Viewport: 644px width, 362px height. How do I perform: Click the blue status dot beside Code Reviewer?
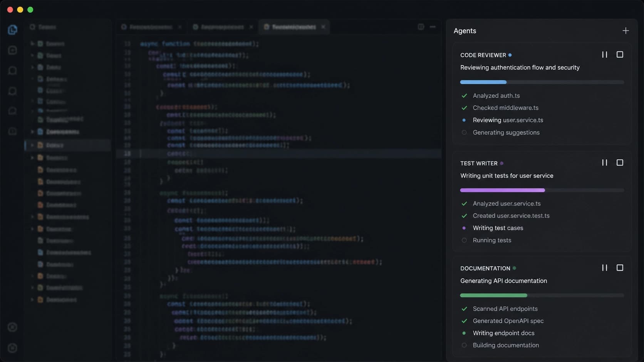(x=510, y=55)
